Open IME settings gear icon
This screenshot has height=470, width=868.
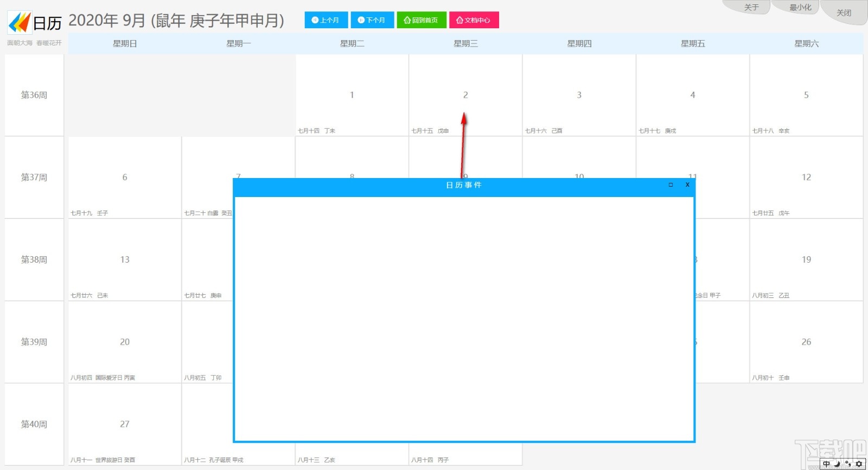coord(859,464)
